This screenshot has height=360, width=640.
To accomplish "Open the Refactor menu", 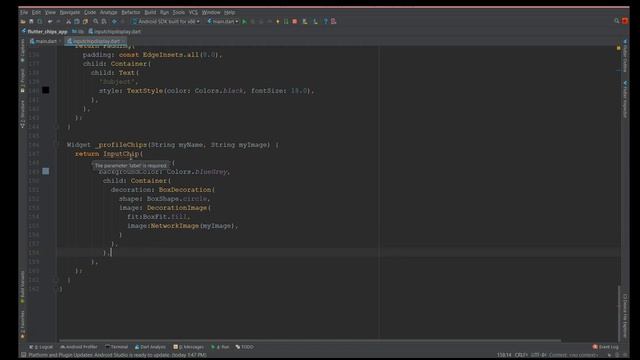I will coord(131,12).
